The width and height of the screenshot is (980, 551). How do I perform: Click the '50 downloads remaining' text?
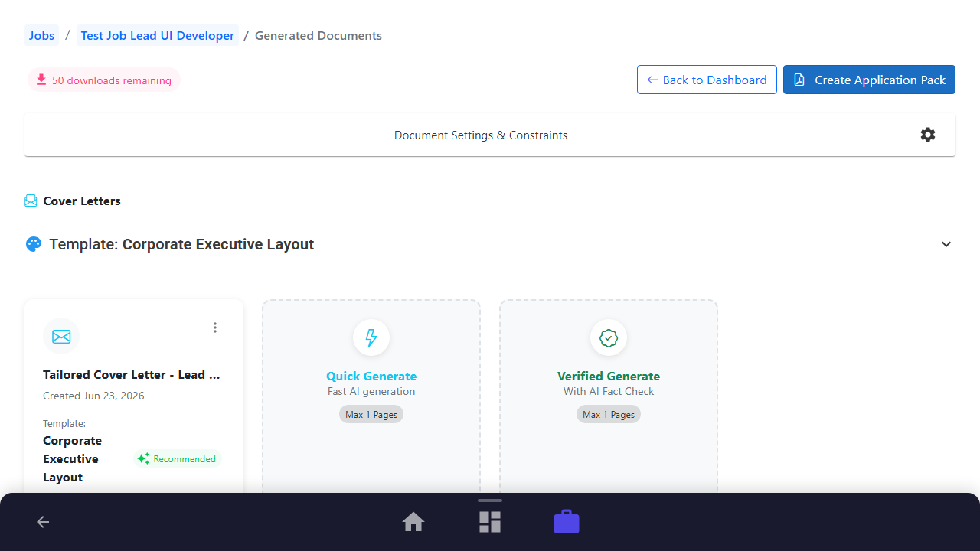click(x=112, y=80)
